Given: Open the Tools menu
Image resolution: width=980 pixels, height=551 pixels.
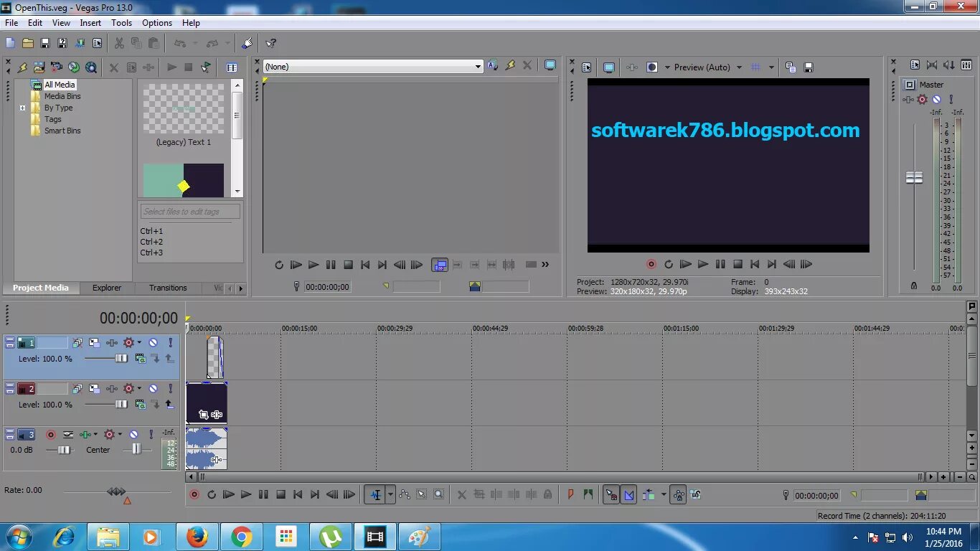Looking at the screenshot, I should 121,22.
